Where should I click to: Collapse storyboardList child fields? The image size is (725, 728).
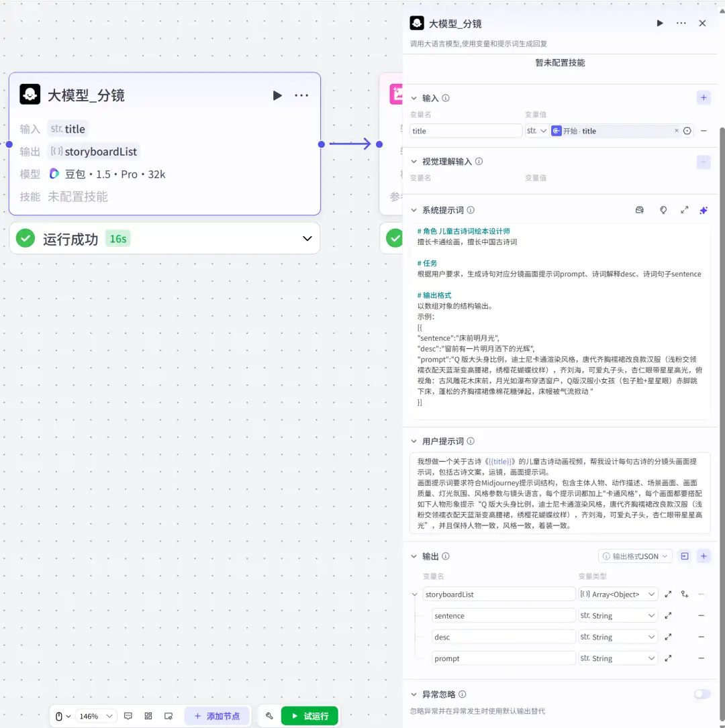(x=415, y=594)
